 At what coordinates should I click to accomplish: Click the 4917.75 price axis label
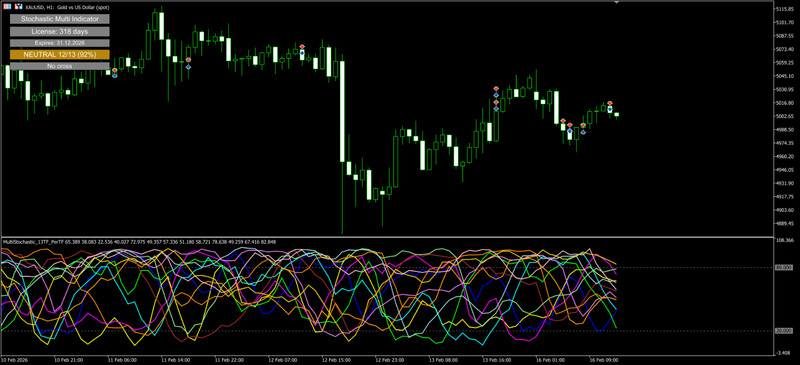(x=785, y=197)
